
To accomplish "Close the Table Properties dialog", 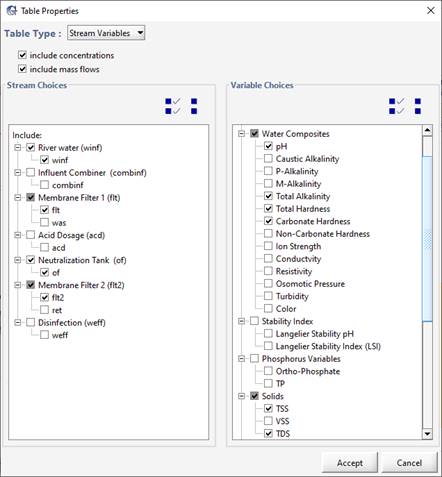I will pos(431,11).
